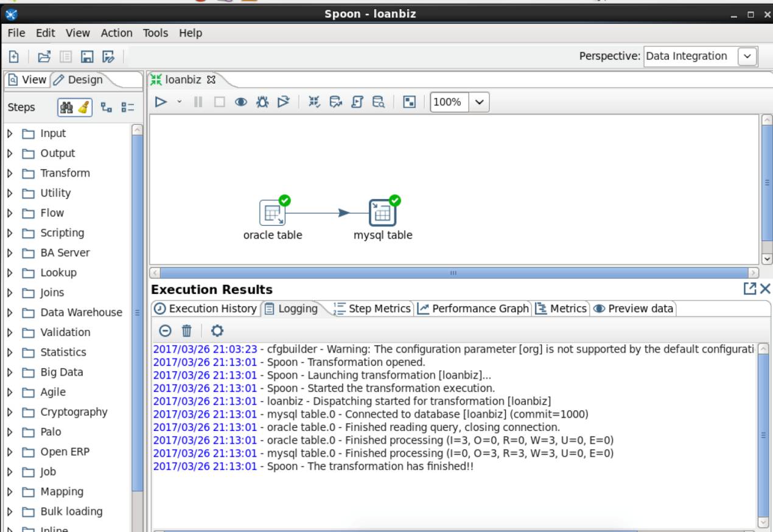Image resolution: width=773 pixels, height=532 pixels.
Task: Verify the transformation
Action: (315, 102)
